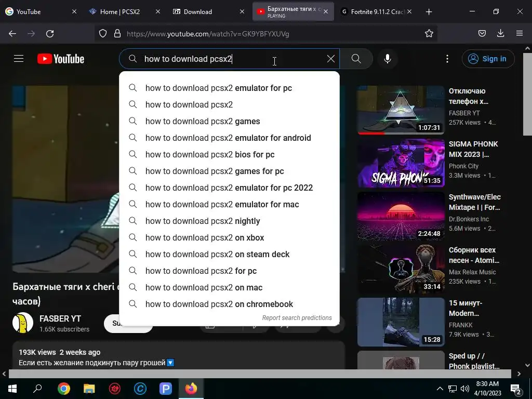
Task: Select suggestion 'pcsx2 on chromebook'
Action: tap(229, 304)
